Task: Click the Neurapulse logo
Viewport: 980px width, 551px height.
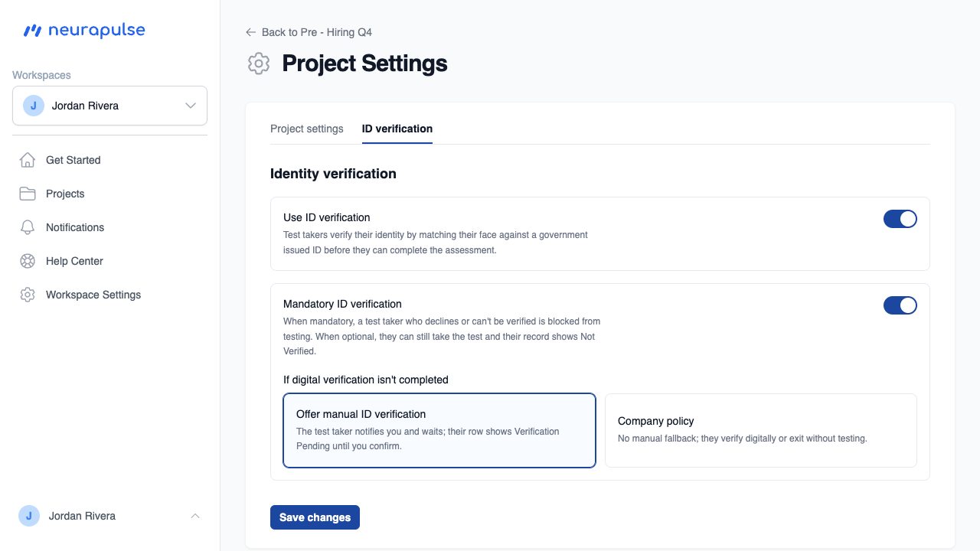Action: 84,31
